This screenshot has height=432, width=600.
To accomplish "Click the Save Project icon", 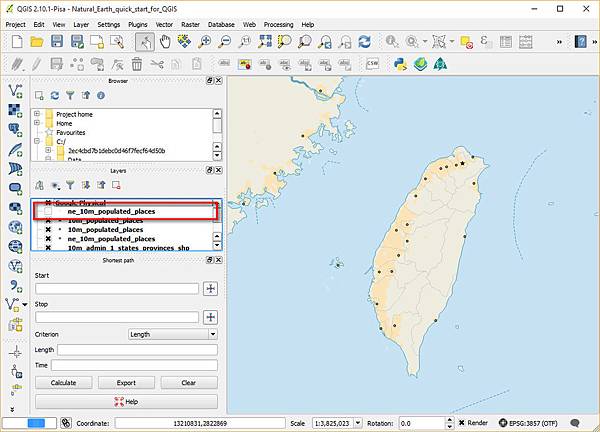I will click(x=58, y=42).
